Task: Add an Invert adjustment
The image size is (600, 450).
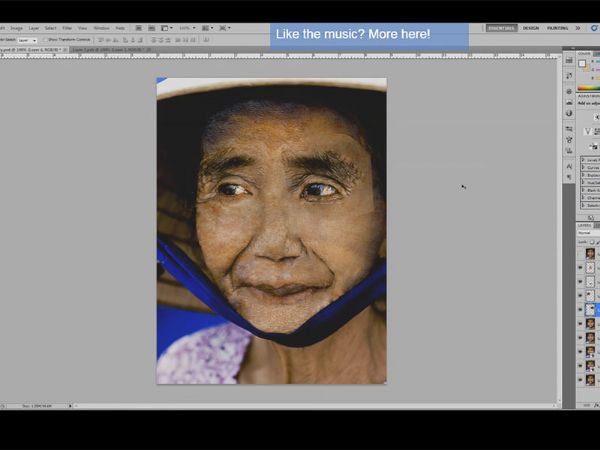Action: coord(593,146)
